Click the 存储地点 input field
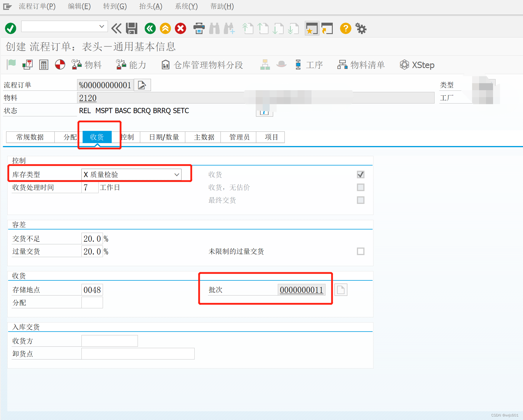523x420 pixels. pos(92,290)
